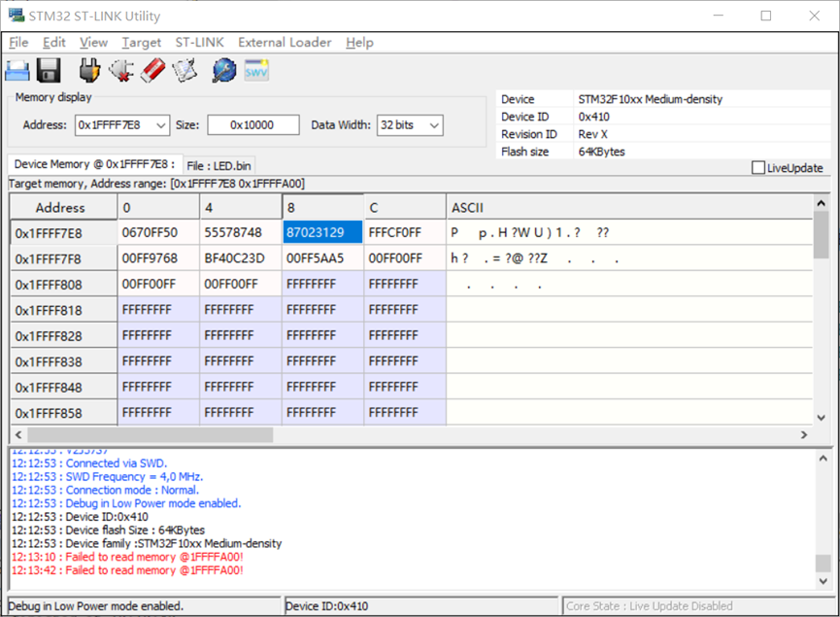The height and width of the screenshot is (617, 840).
Task: Minimize the ST-LINK Utility window
Action: tap(719, 16)
